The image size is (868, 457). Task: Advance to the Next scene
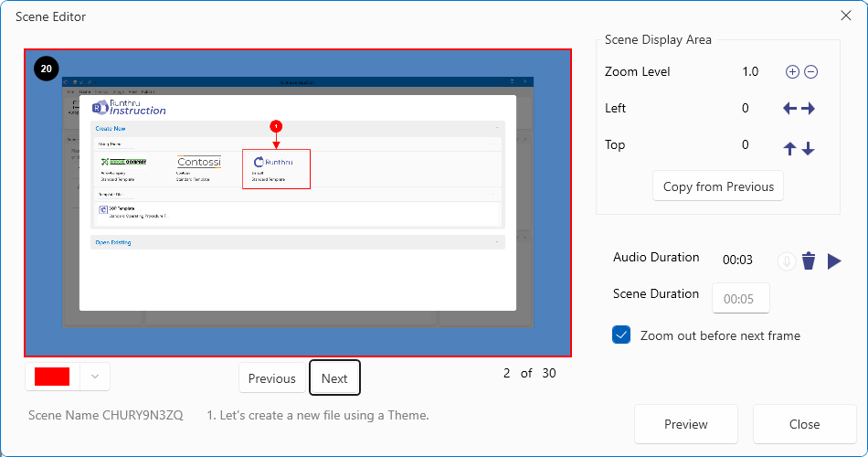[334, 378]
